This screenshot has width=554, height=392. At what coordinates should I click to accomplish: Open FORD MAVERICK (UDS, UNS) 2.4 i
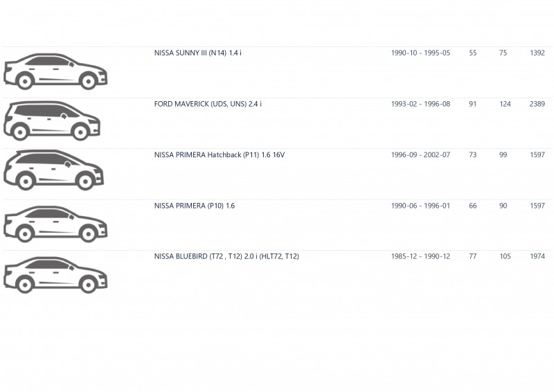coord(208,104)
